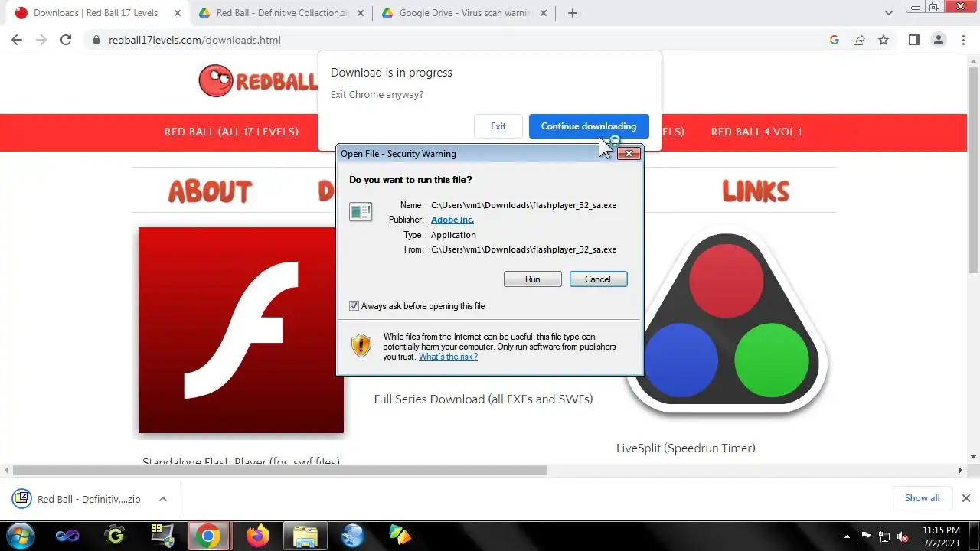Open the blue globe taskbar app
Screen dimensions: 980x551
pos(353,536)
